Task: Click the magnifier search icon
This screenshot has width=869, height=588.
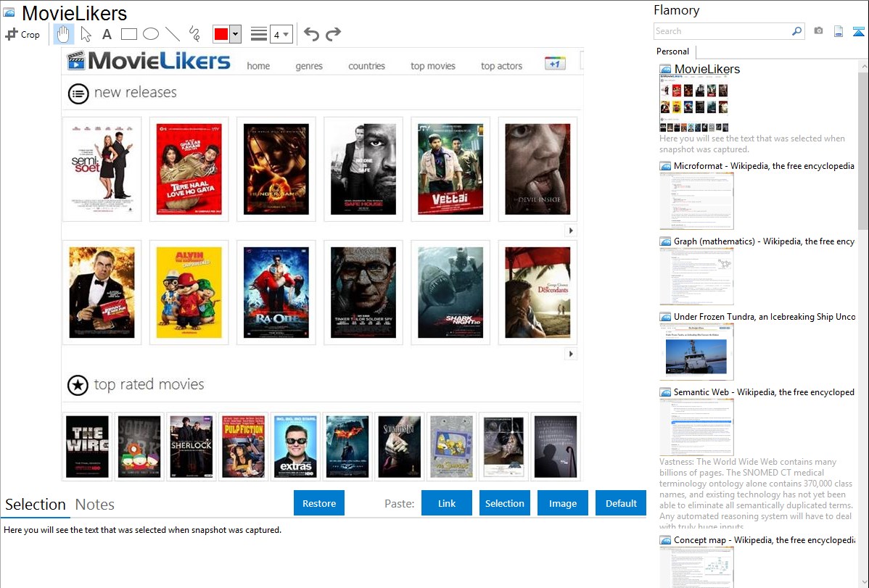Action: (x=796, y=31)
